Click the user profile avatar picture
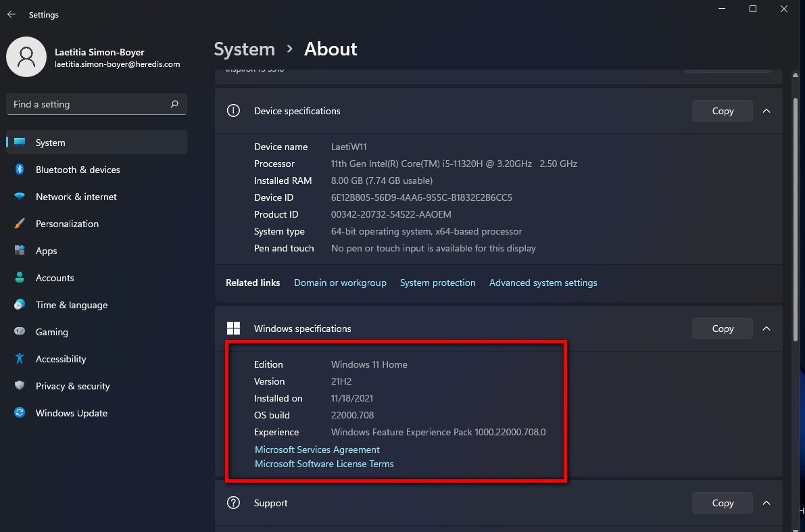This screenshot has width=805, height=532. (x=26, y=57)
